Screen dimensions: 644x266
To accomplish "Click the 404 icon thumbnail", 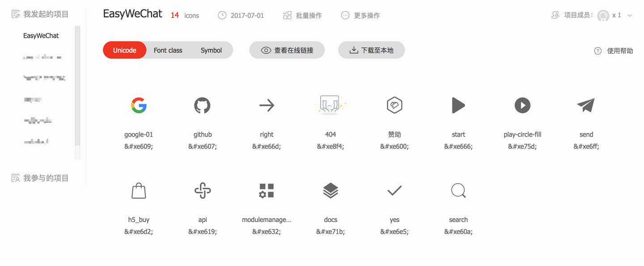I will click(x=330, y=105).
